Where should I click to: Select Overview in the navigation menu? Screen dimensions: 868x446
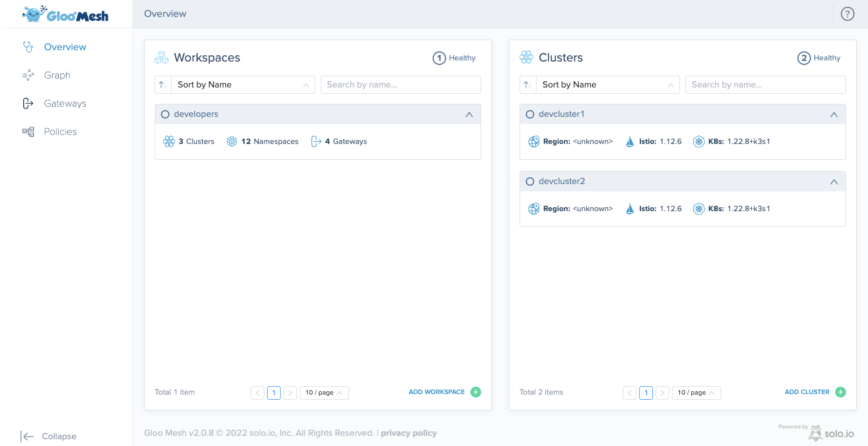[x=65, y=47]
